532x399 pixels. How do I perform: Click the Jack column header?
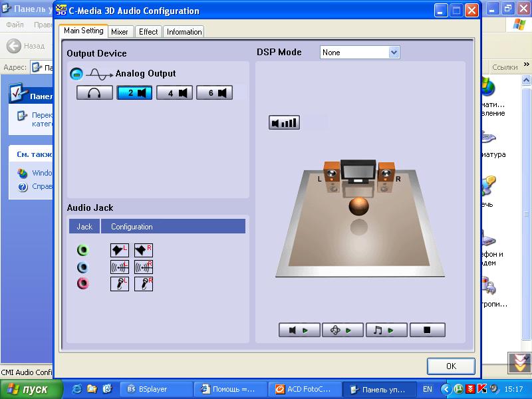point(84,227)
